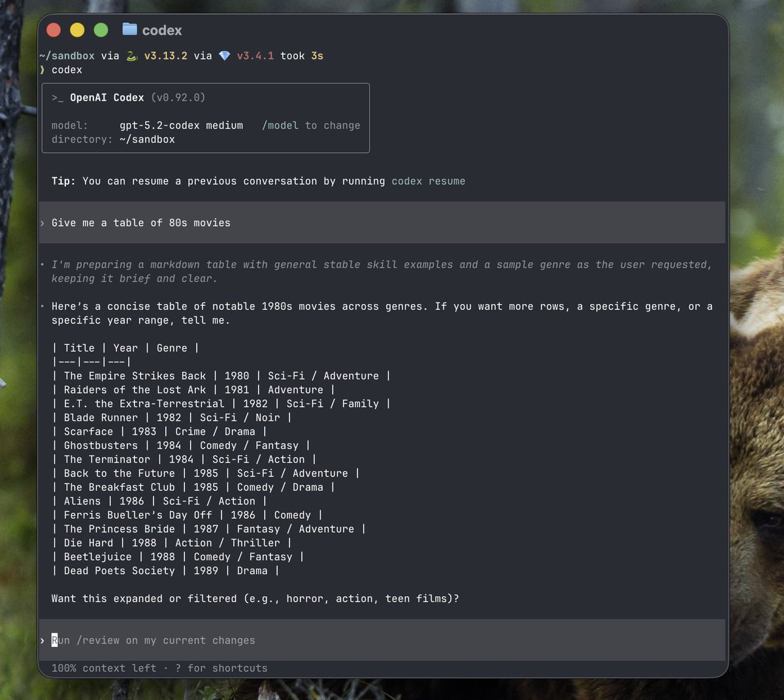Click the red close window button
Viewport: 784px width, 700px height.
(x=54, y=30)
